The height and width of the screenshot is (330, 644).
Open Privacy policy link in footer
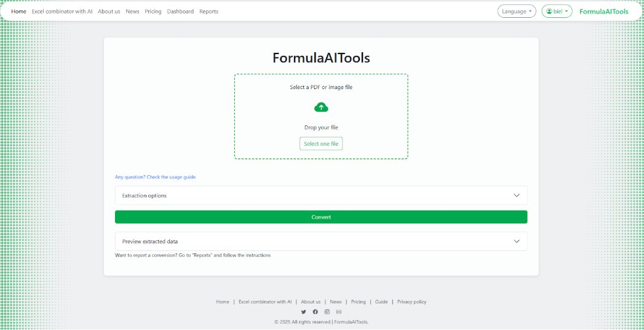411,302
